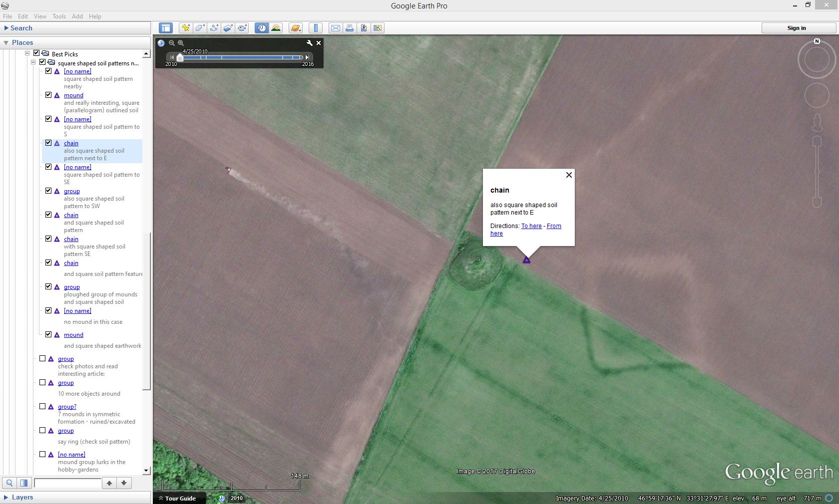Click the north N compass ring

tap(817, 41)
